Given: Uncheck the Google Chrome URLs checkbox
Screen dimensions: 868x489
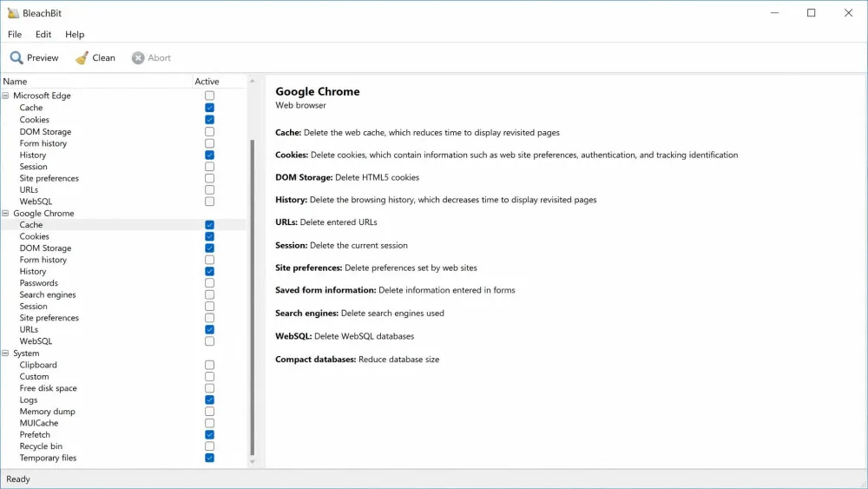Looking at the screenshot, I should pos(209,329).
